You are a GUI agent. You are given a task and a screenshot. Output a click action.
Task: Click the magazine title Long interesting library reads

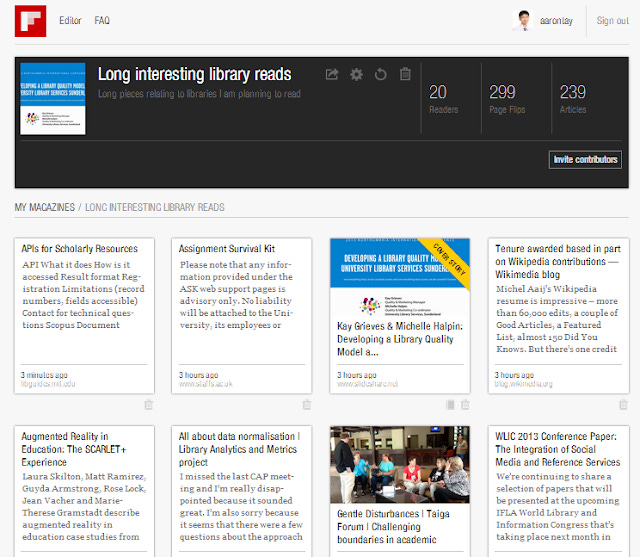click(x=194, y=74)
